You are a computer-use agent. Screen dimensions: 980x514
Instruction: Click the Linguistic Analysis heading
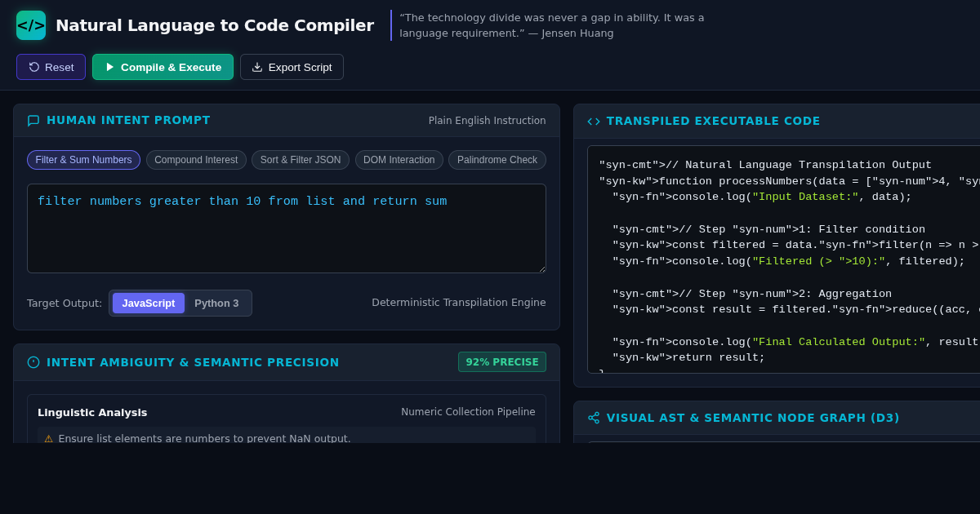coord(92,413)
